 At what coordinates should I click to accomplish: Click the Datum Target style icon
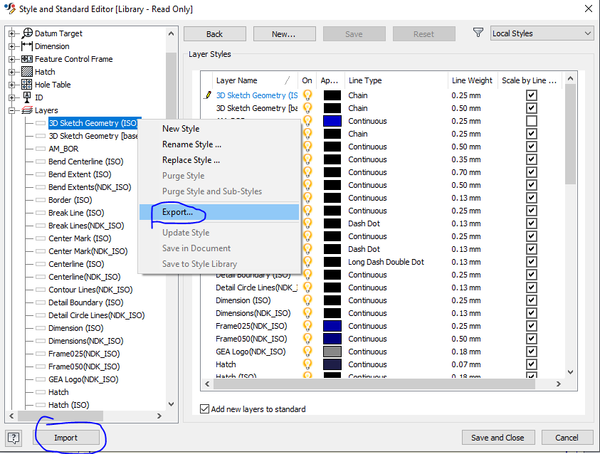pos(27,33)
